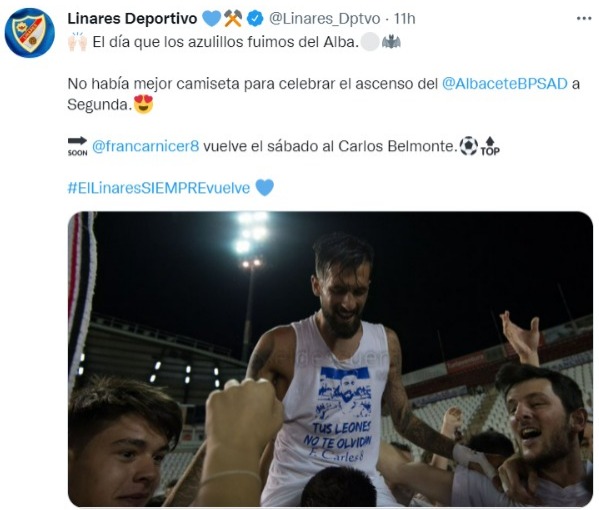Open the @francarnicer8 mention

[146, 146]
